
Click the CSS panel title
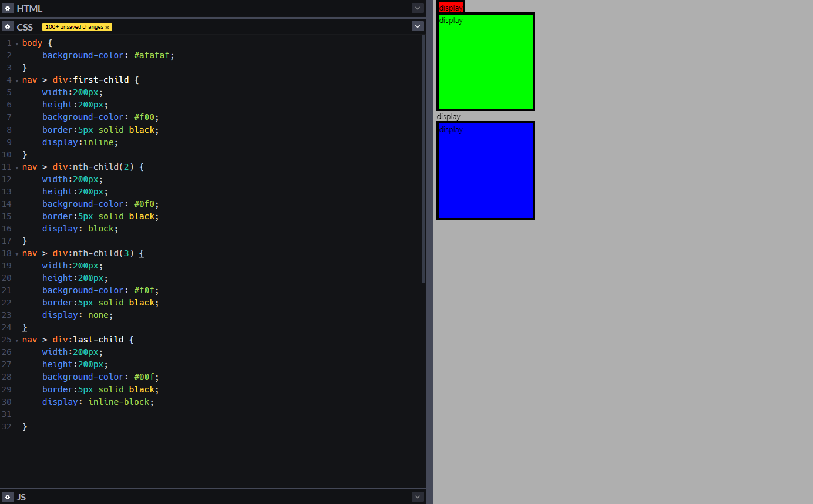click(25, 27)
